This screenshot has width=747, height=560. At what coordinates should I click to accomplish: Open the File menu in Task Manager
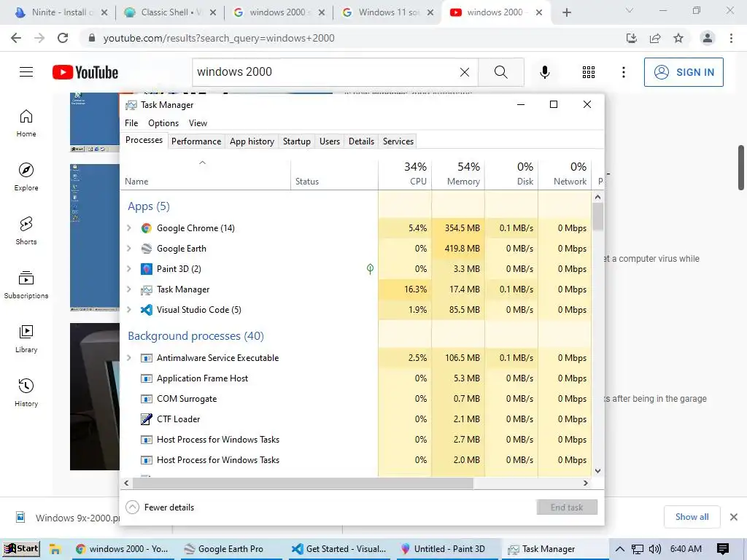click(x=131, y=122)
